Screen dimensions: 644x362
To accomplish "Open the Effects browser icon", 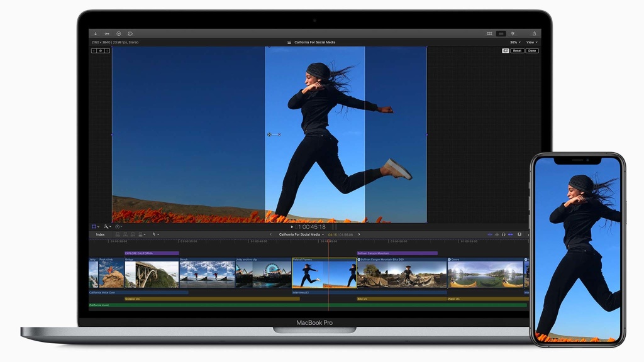I will pyautogui.click(x=513, y=33).
